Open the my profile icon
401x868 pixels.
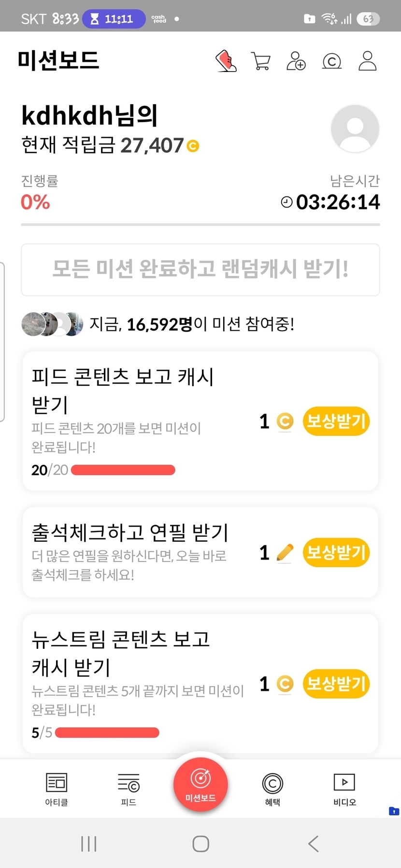click(367, 61)
